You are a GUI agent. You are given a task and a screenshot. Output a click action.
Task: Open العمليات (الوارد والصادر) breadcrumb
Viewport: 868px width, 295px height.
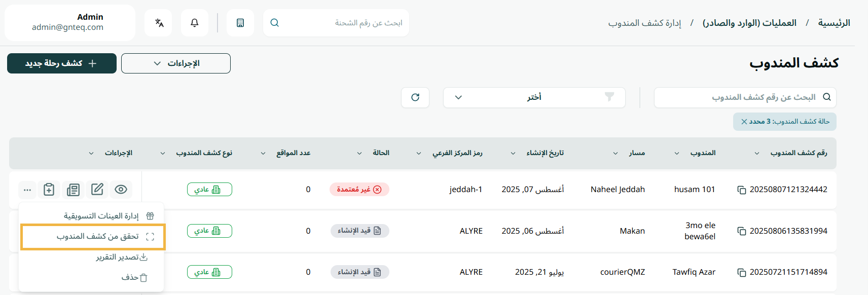[x=749, y=23]
